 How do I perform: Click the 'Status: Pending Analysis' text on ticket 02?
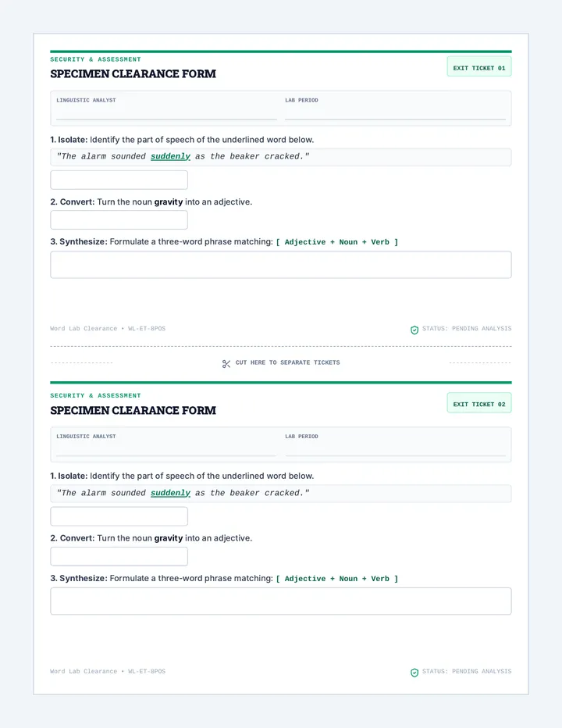(467, 671)
